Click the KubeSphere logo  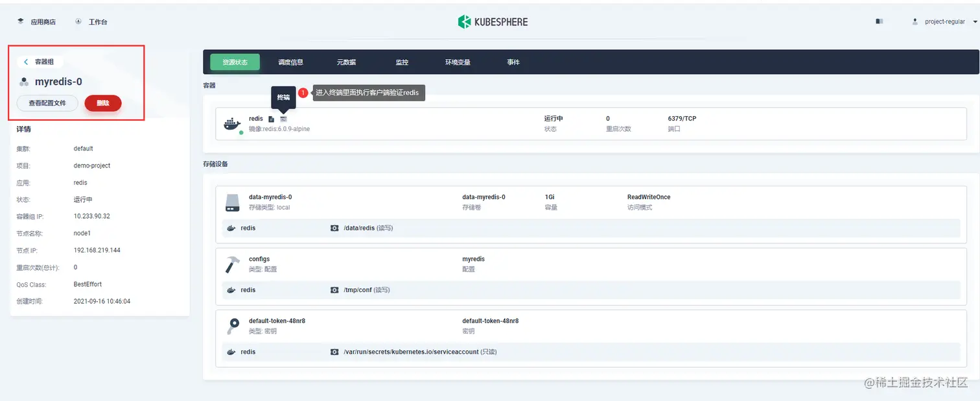tap(493, 22)
